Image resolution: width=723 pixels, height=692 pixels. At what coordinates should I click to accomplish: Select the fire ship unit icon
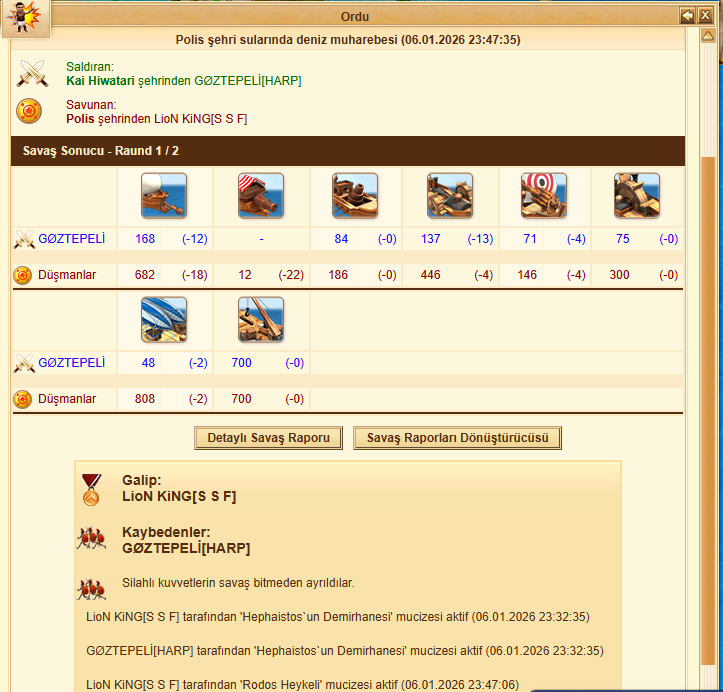click(x=261, y=195)
